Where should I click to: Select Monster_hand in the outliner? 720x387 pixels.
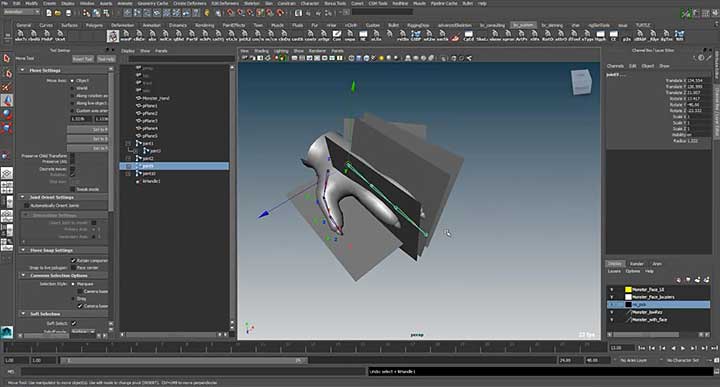click(156, 98)
